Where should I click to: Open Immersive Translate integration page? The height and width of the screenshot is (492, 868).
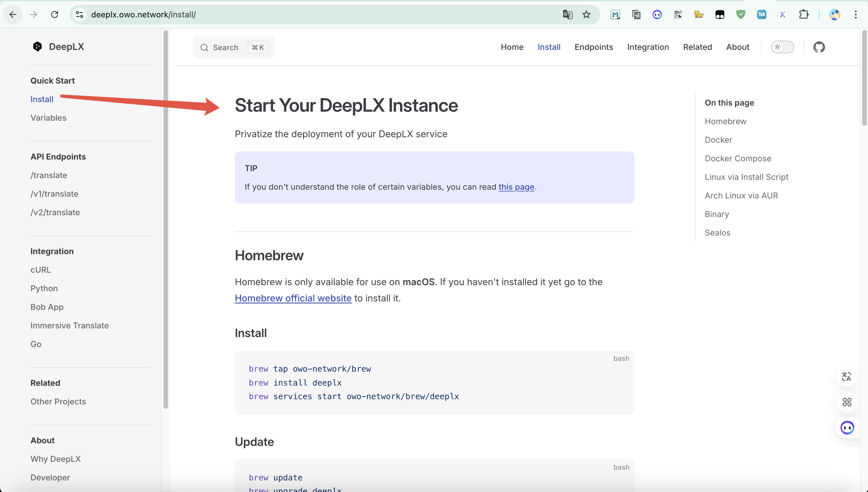70,326
